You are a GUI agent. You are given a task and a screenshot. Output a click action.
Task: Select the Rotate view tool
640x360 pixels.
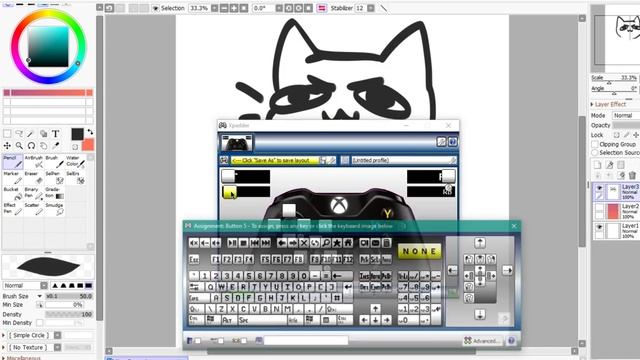click(x=31, y=146)
